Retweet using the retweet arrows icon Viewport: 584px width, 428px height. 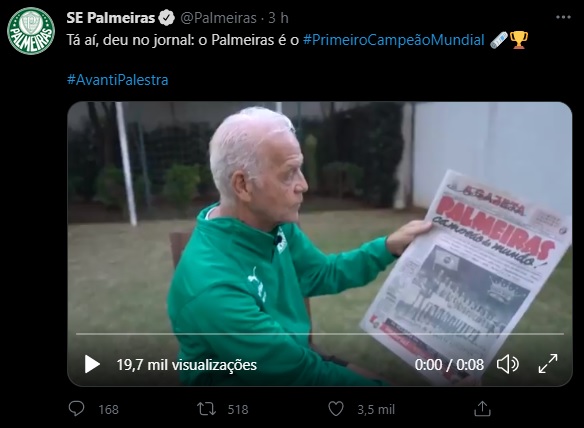click(x=206, y=409)
